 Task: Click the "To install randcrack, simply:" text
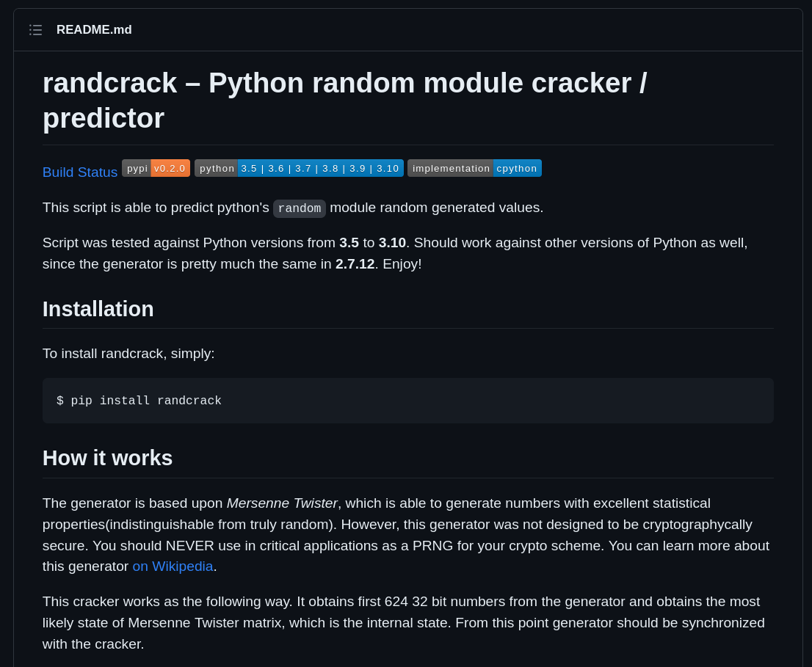[x=128, y=354]
